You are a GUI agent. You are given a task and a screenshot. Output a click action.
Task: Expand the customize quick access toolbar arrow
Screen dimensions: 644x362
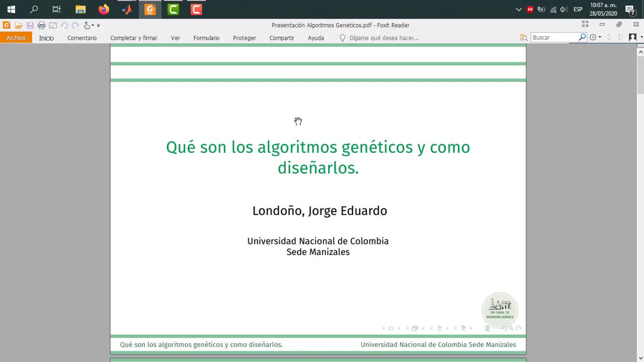coord(99,25)
